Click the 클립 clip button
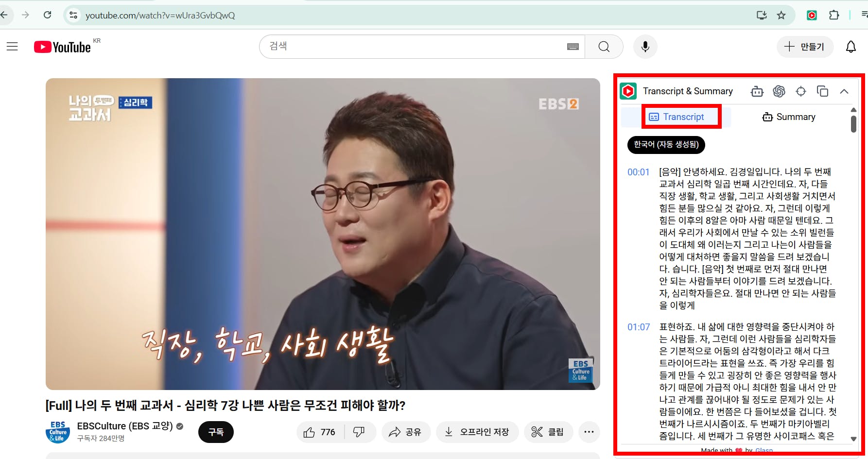This screenshot has width=868, height=459. pyautogui.click(x=548, y=432)
